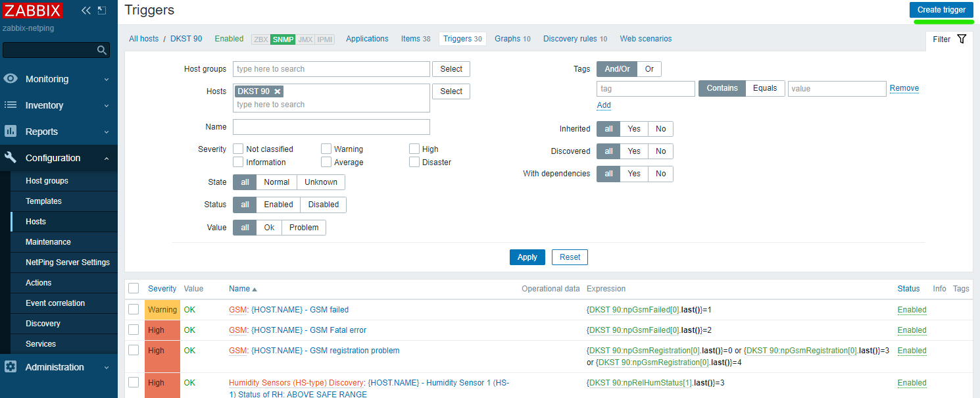Expand the Reports menu chevron

pos(107,132)
